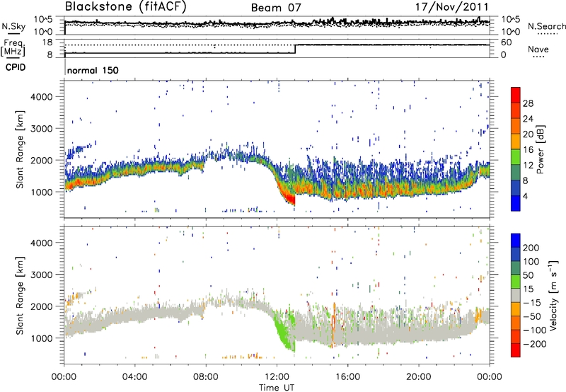566x392 pixels.
Task: Click the N.Search legend label
Action: point(546,26)
